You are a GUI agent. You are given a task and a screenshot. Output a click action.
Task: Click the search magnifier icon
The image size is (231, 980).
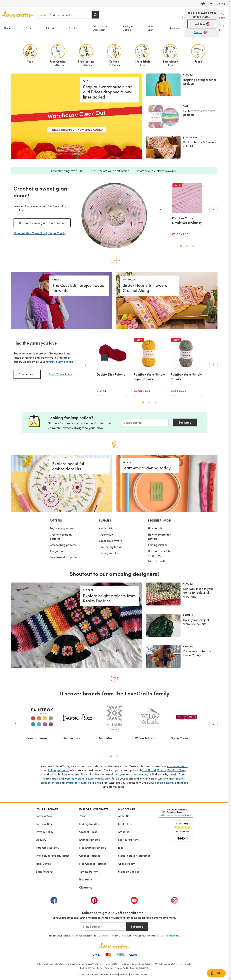(95, 15)
